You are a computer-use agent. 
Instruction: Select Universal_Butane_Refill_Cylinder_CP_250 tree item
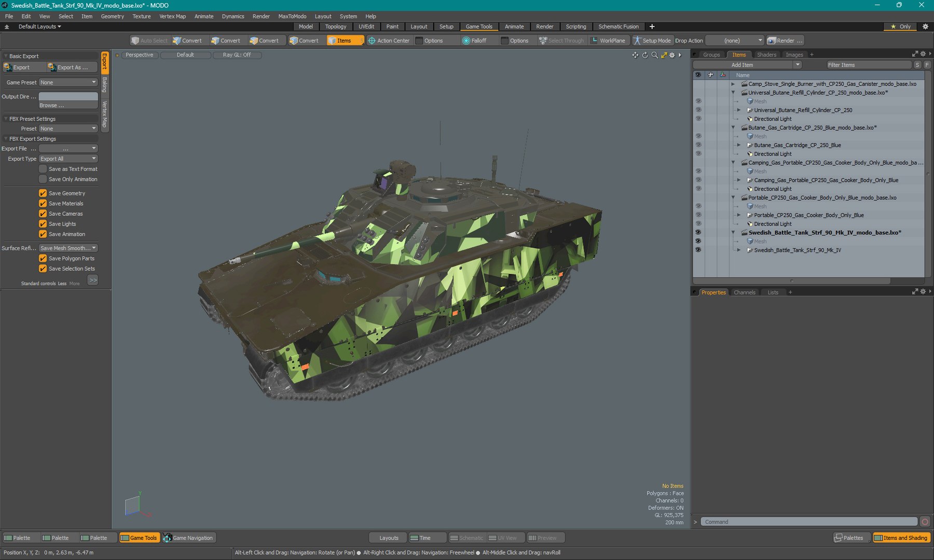pos(803,110)
